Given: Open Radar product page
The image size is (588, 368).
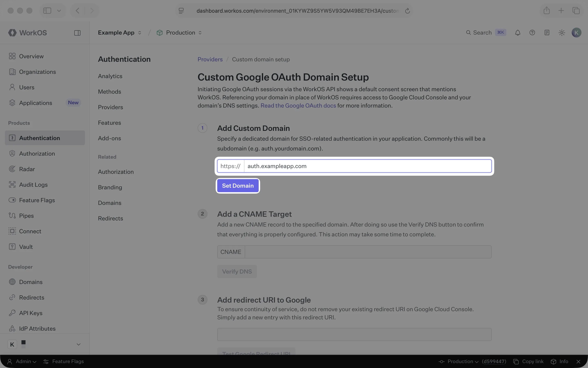Looking at the screenshot, I should [45, 169].
